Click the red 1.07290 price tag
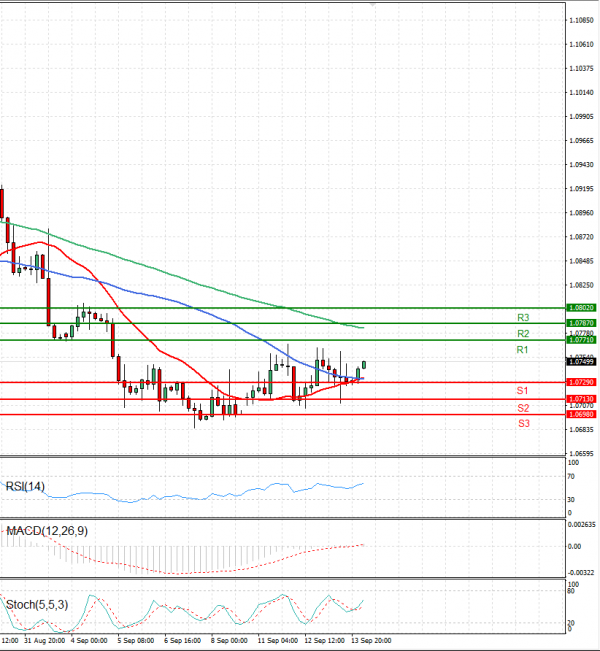Viewport: 600px width, 651px height. [x=582, y=382]
